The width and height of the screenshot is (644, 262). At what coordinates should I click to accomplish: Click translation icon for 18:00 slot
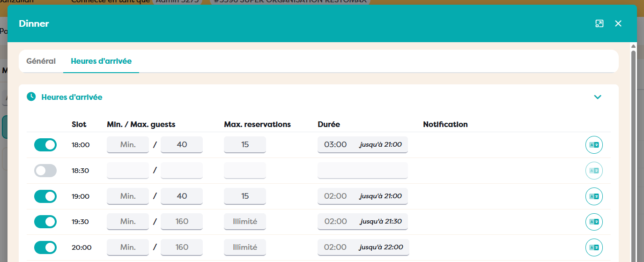[x=594, y=145]
